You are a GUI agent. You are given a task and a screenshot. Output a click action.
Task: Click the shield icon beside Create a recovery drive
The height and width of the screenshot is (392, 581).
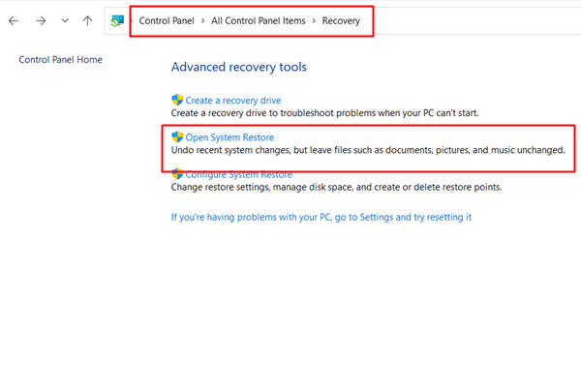(177, 100)
